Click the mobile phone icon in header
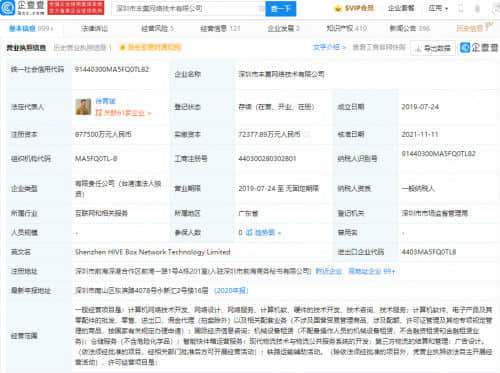This screenshot has height=373, width=500. coord(461,8)
